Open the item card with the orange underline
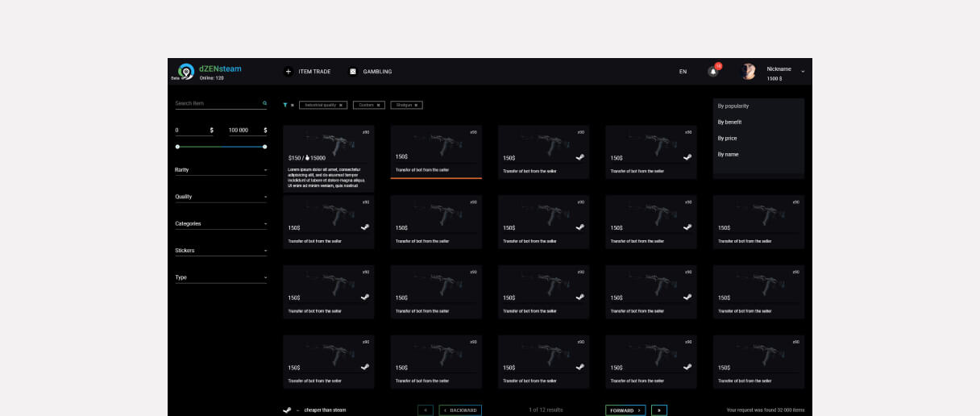Screen dimensions: 980x416 point(436,152)
